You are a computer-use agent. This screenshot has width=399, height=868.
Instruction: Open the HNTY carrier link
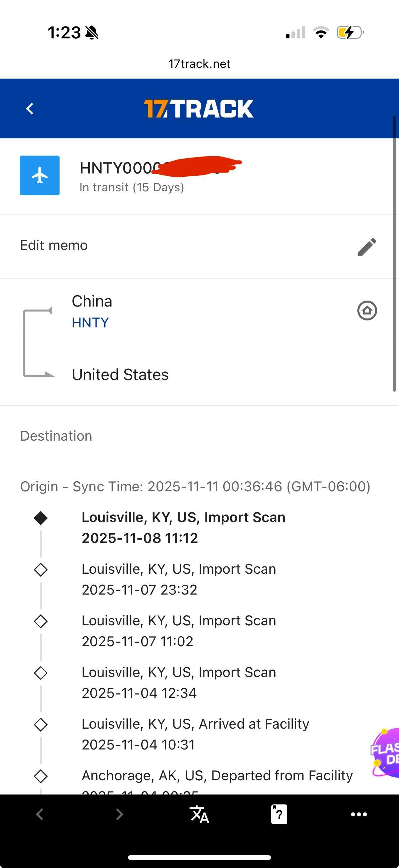tap(90, 323)
